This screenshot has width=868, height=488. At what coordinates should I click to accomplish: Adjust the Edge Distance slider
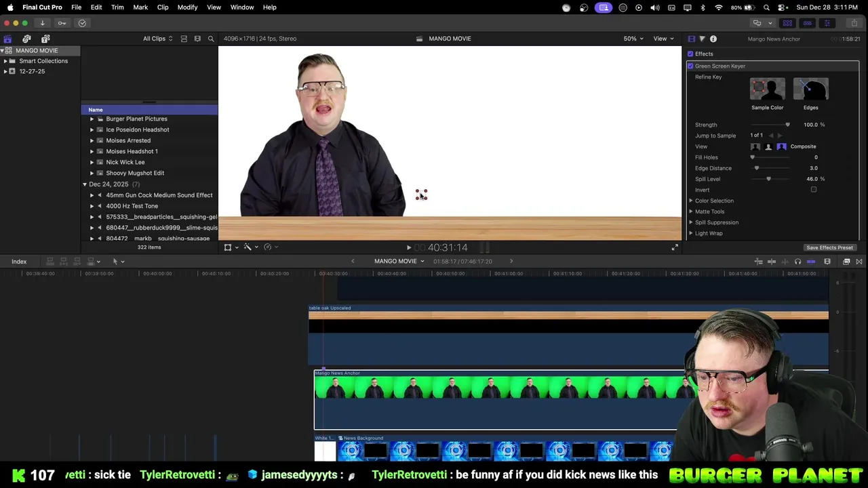pyautogui.click(x=770, y=168)
